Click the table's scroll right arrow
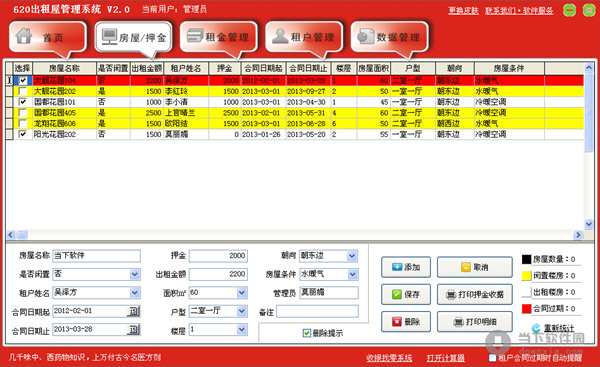The image size is (600, 367). (578, 235)
